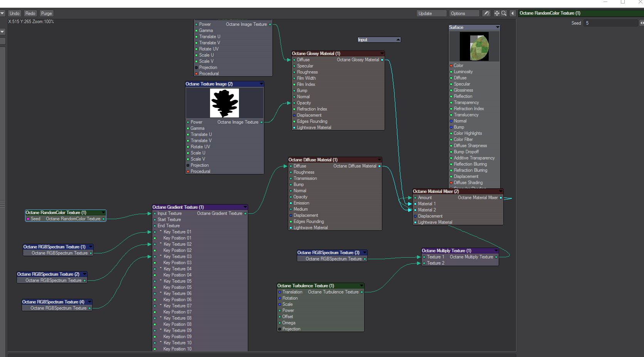Expand Octane RGBSpectrum Texture (2) node arrow
This screenshot has width=644, height=357.
84,274
